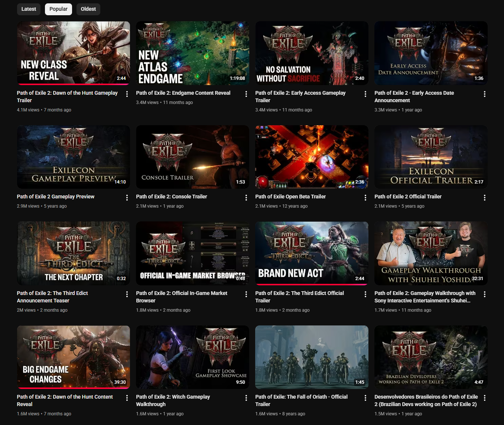The image size is (504, 425).
Task: Click the '1.7M views • 11 months ago' text
Action: pos(403,310)
